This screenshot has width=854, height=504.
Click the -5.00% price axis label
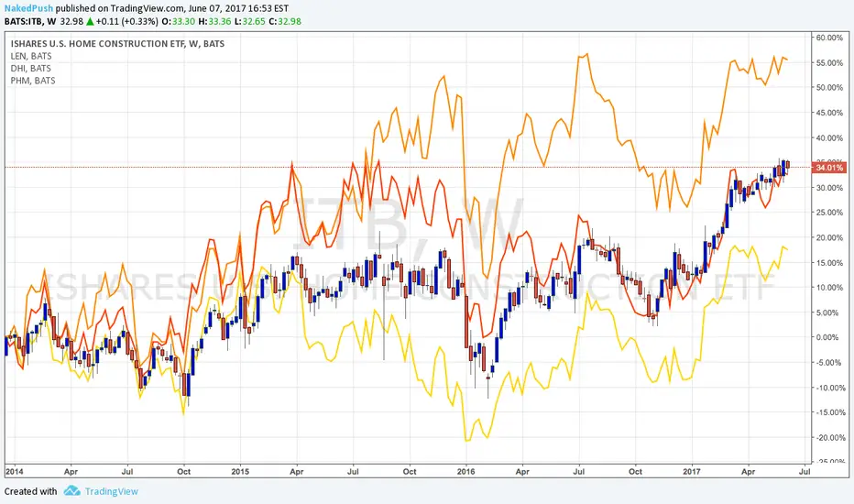pyautogui.click(x=829, y=362)
